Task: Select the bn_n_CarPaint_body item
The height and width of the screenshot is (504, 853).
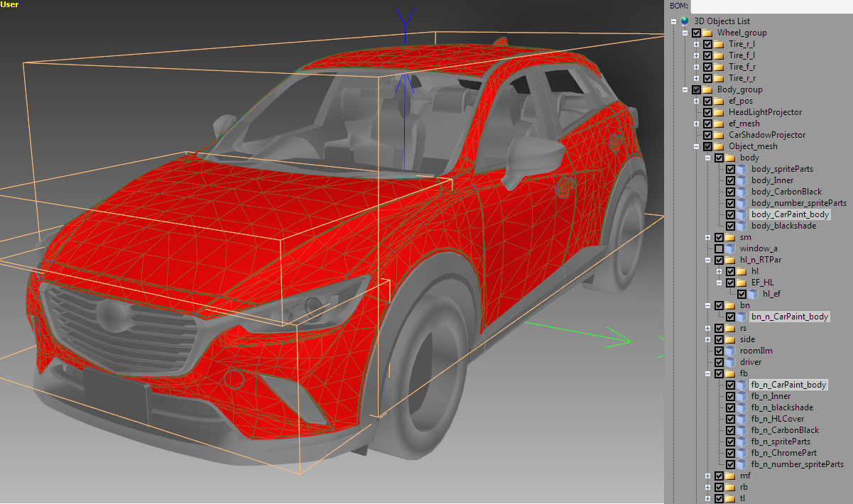Action: 789,317
